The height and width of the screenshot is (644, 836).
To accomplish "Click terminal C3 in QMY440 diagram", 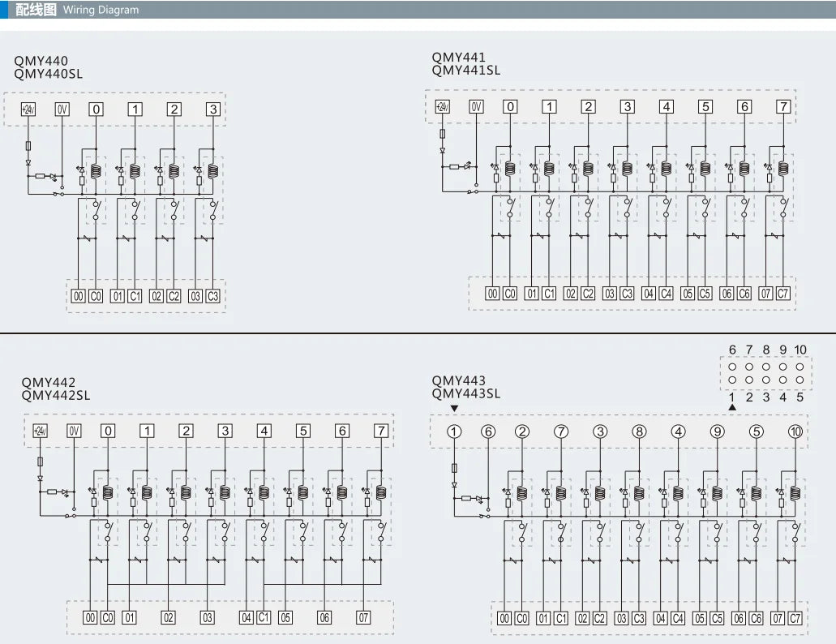I will pos(212,296).
